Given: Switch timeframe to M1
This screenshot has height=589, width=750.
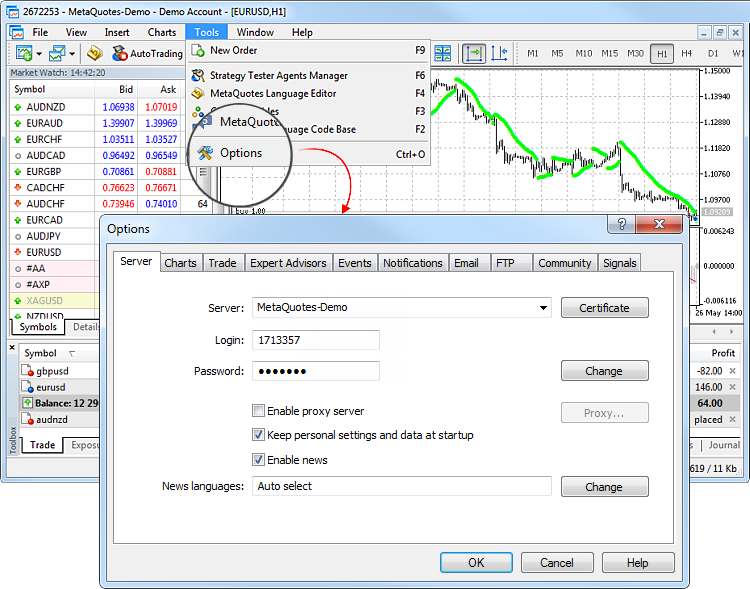Looking at the screenshot, I should tap(532, 54).
